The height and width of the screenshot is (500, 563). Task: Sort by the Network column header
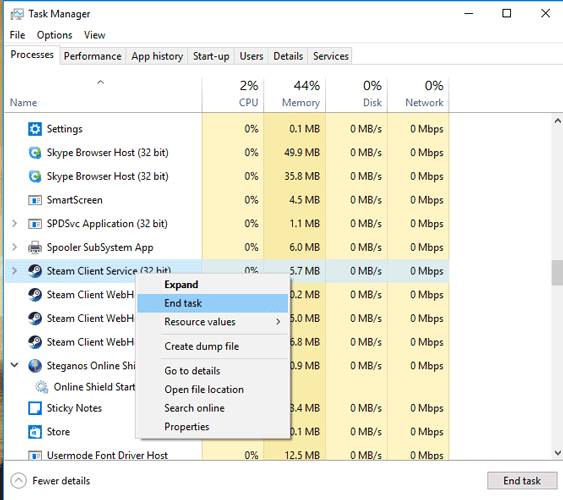point(418,94)
